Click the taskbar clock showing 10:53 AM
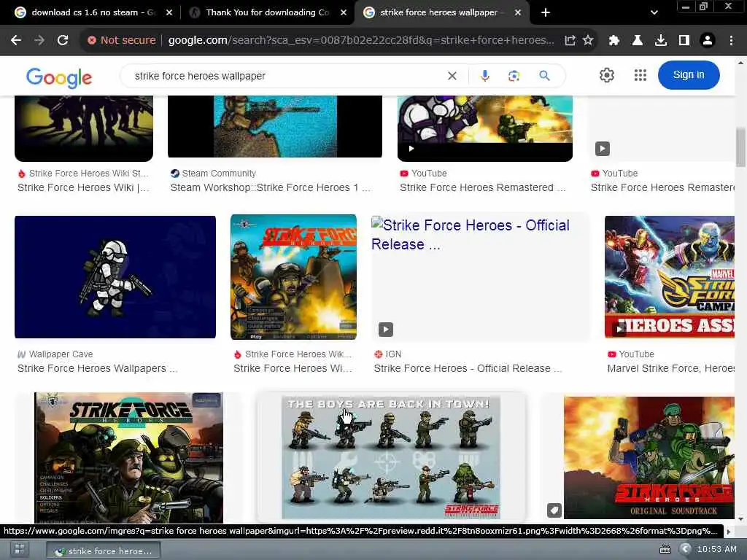This screenshot has height=560, width=747. (717, 549)
